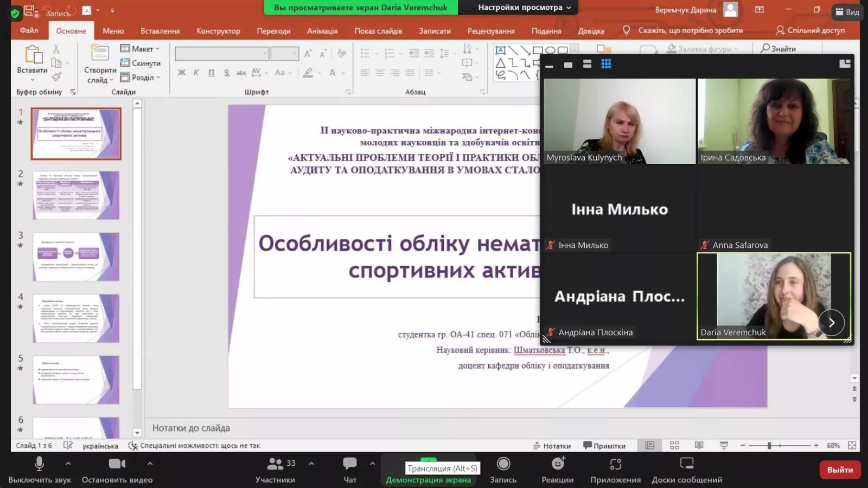Screen dimensions: 868x488
Task: Open the Приложения apps panel
Action: pyautogui.click(x=615, y=470)
